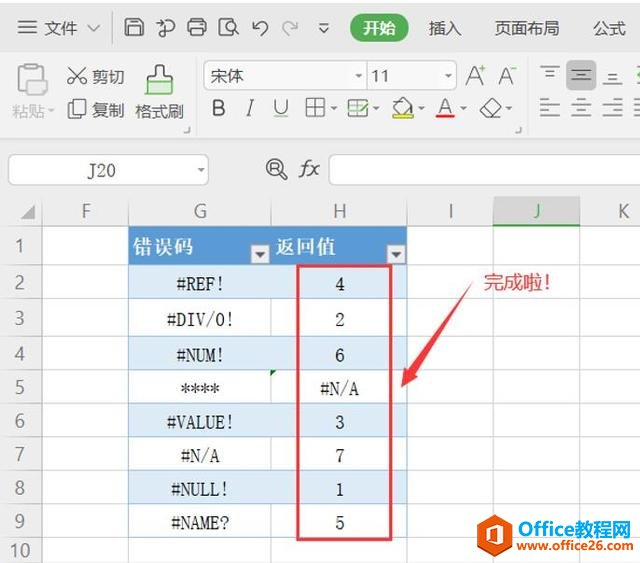The image size is (640, 563).
Task: Click the Clear eraser icon
Action: pyautogui.click(x=490, y=108)
